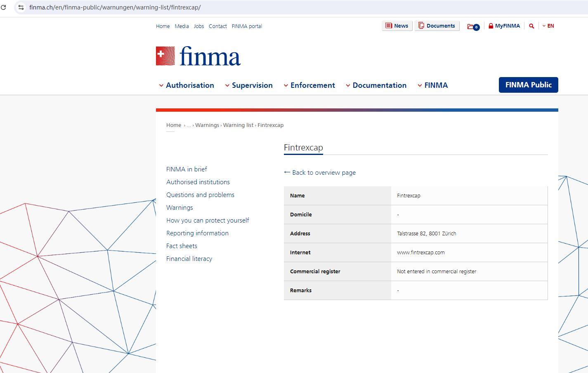The image size is (588, 373).
Task: Open the Jobs link in top navigation
Action: coord(199,26)
